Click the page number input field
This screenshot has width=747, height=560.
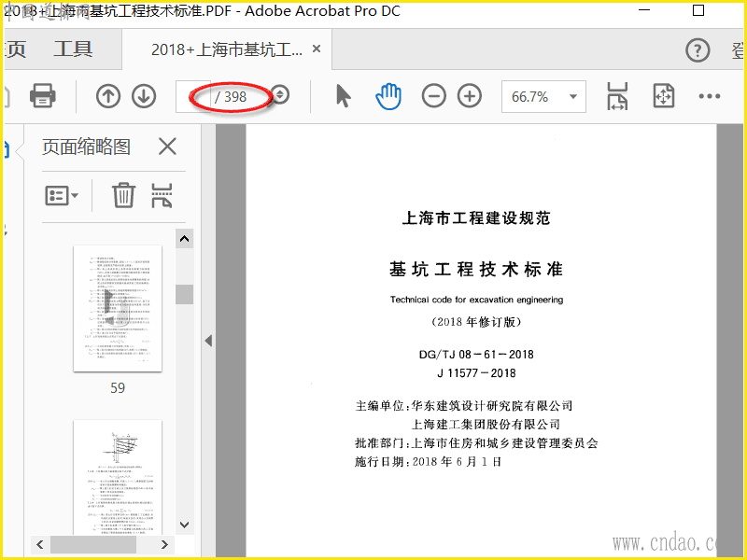(x=193, y=97)
